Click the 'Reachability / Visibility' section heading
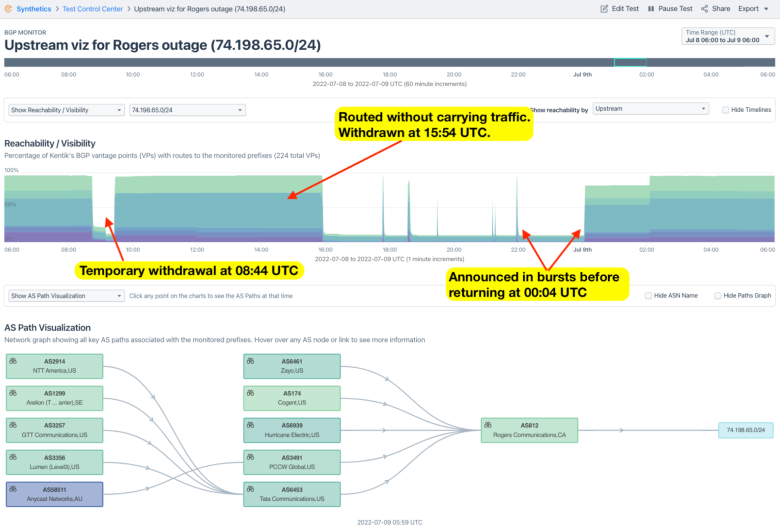This screenshot has height=531, width=780. point(50,143)
